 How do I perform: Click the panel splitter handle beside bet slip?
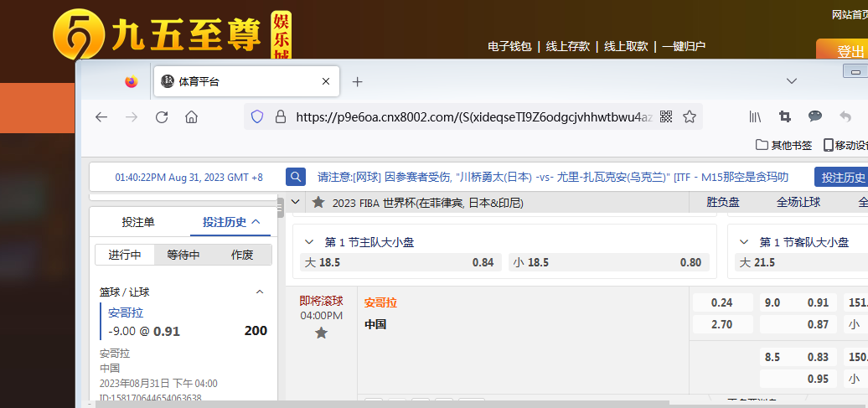coord(281,208)
